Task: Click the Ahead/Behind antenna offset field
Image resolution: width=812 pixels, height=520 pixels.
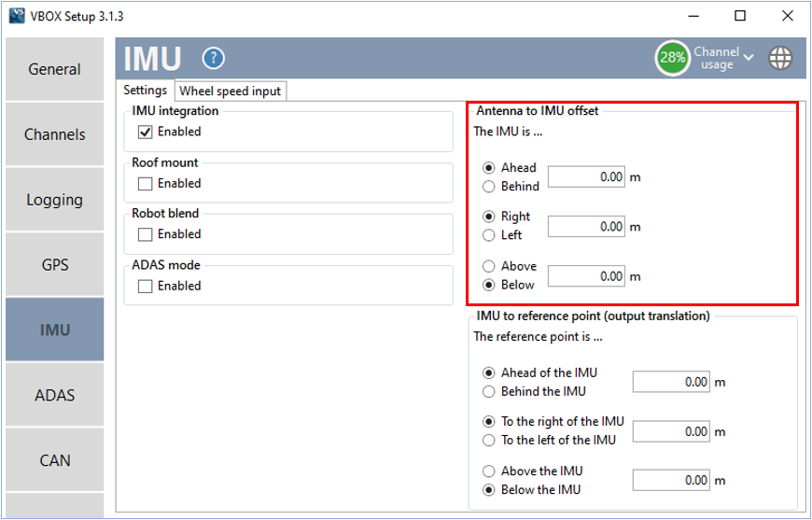Action: pos(586,176)
